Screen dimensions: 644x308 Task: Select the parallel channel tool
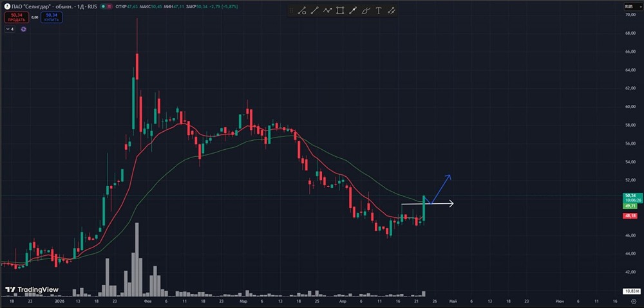coord(392,11)
